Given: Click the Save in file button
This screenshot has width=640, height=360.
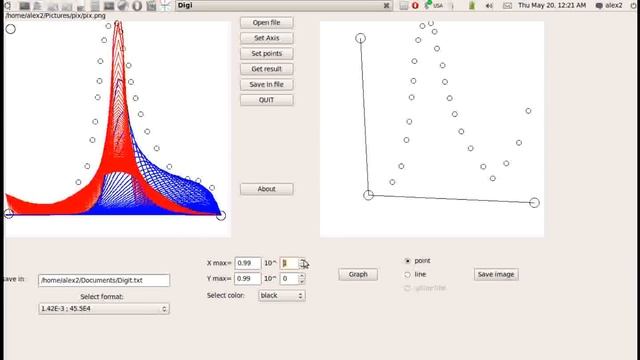Looking at the screenshot, I should pos(267,84).
